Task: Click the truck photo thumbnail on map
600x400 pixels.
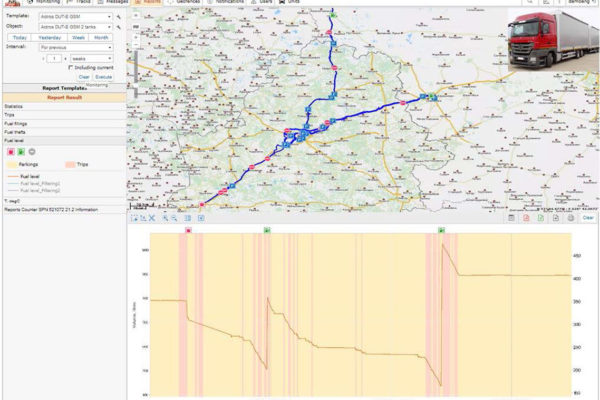Action: [553, 40]
